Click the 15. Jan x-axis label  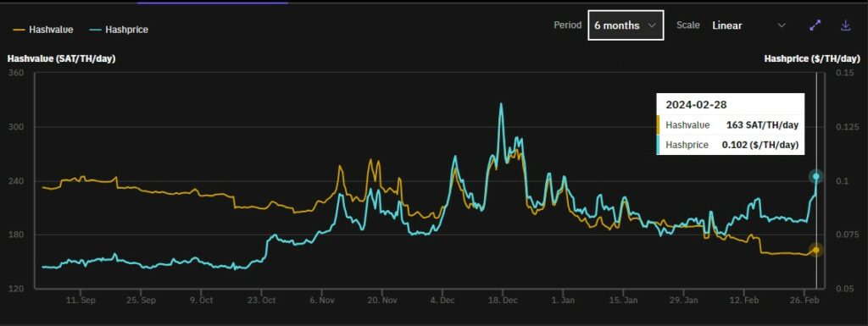[x=623, y=301]
